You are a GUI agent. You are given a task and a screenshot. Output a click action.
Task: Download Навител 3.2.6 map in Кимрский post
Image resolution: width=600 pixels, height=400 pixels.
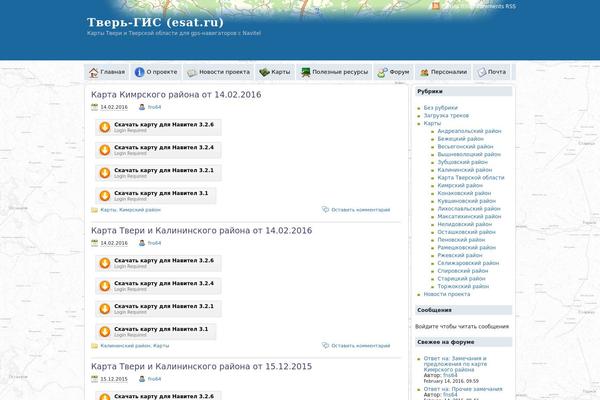click(x=158, y=127)
